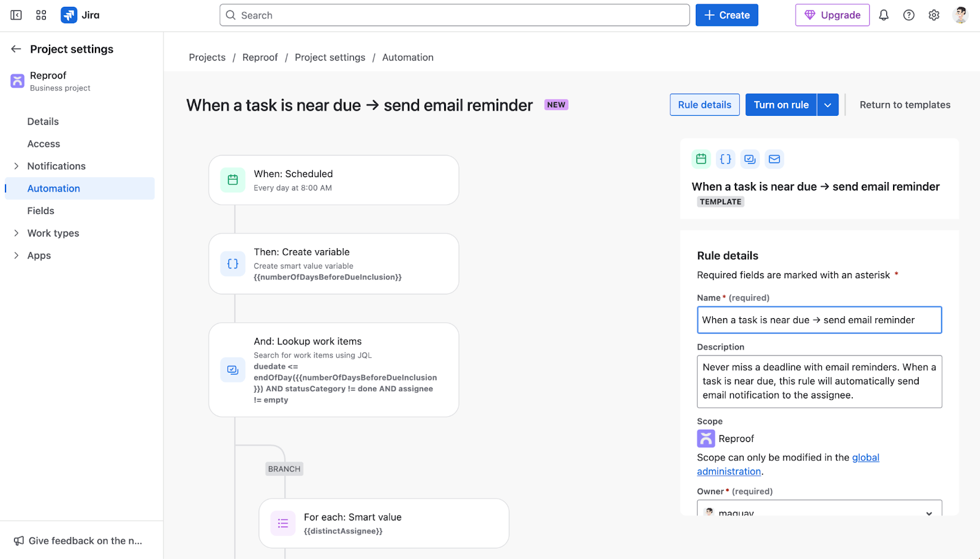Open the global administration link
The image size is (980, 559).
coord(865,457)
